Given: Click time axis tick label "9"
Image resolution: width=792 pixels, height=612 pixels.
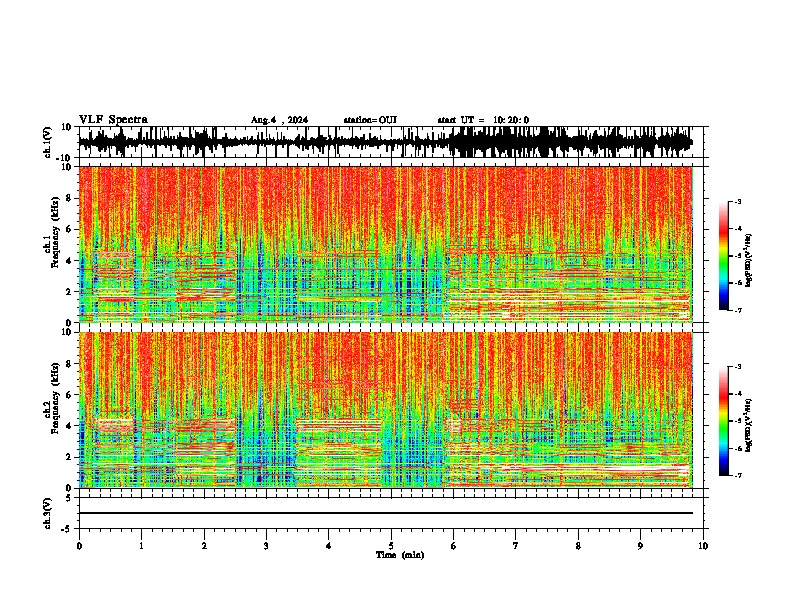Looking at the screenshot, I should point(640,546).
